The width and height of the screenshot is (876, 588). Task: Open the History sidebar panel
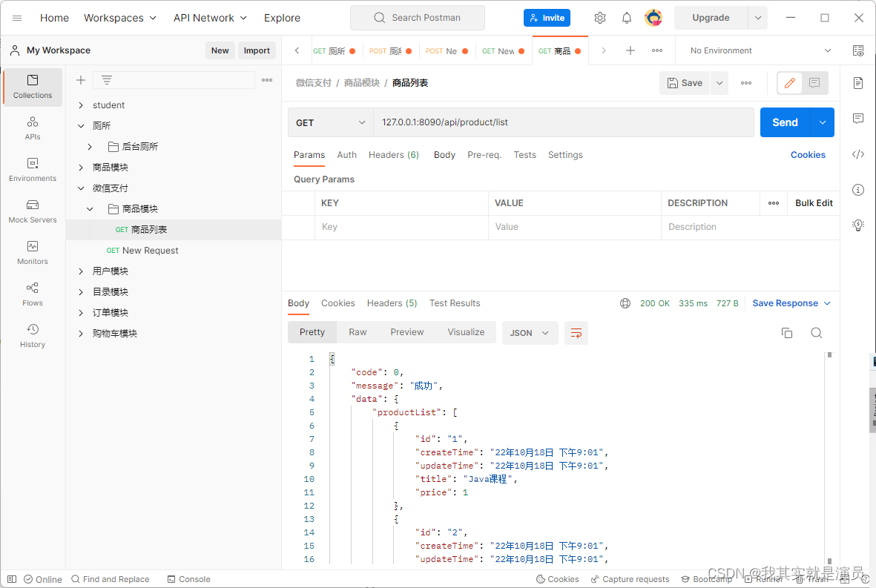33,336
